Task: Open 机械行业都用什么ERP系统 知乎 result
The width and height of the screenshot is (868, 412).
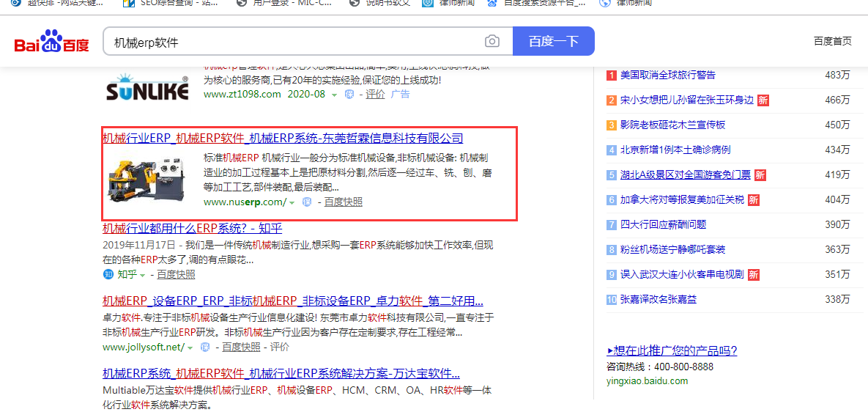Action: [192, 229]
